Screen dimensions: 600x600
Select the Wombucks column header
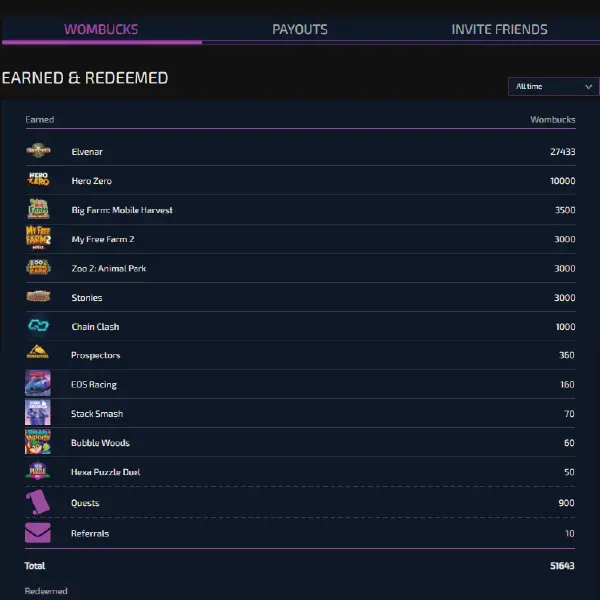coord(553,120)
